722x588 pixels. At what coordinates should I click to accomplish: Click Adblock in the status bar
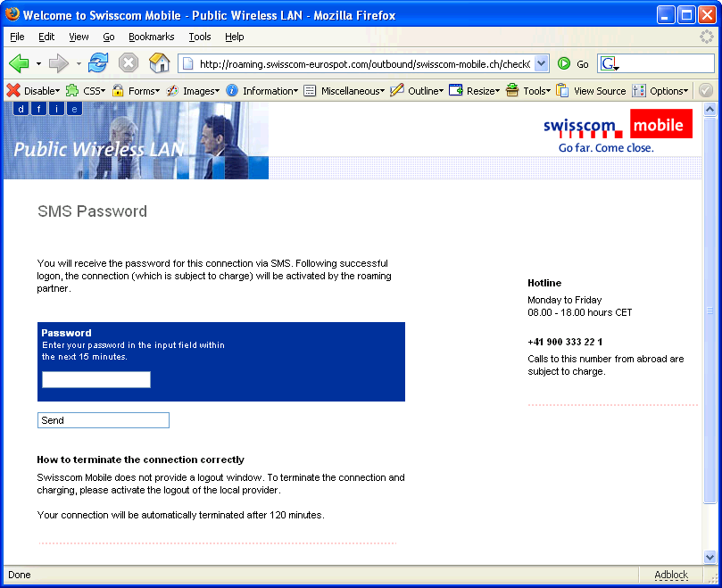click(671, 576)
